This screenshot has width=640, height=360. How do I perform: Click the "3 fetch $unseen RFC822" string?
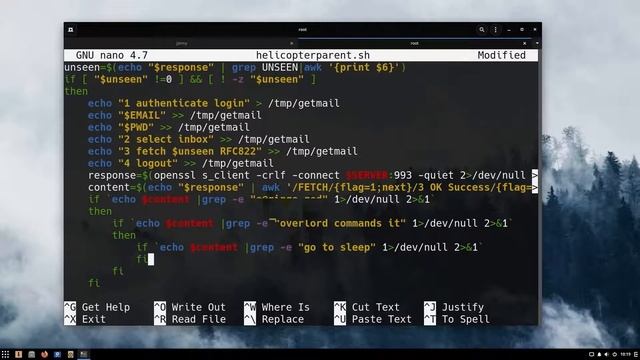(x=190, y=151)
